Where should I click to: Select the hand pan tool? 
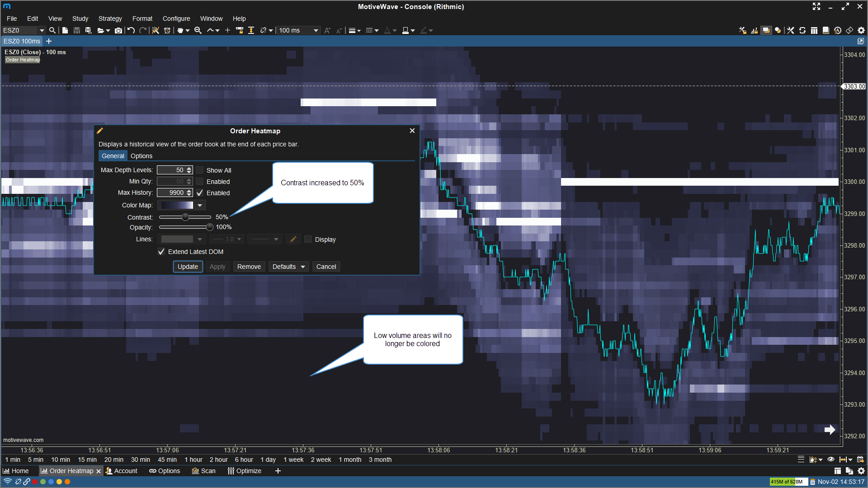click(x=180, y=30)
